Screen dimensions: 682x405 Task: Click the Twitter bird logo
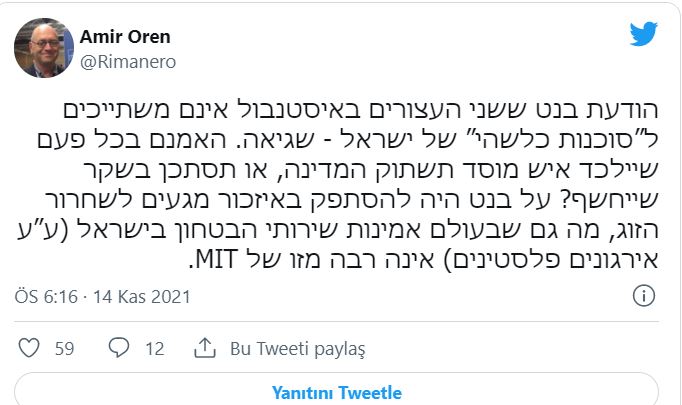643,35
